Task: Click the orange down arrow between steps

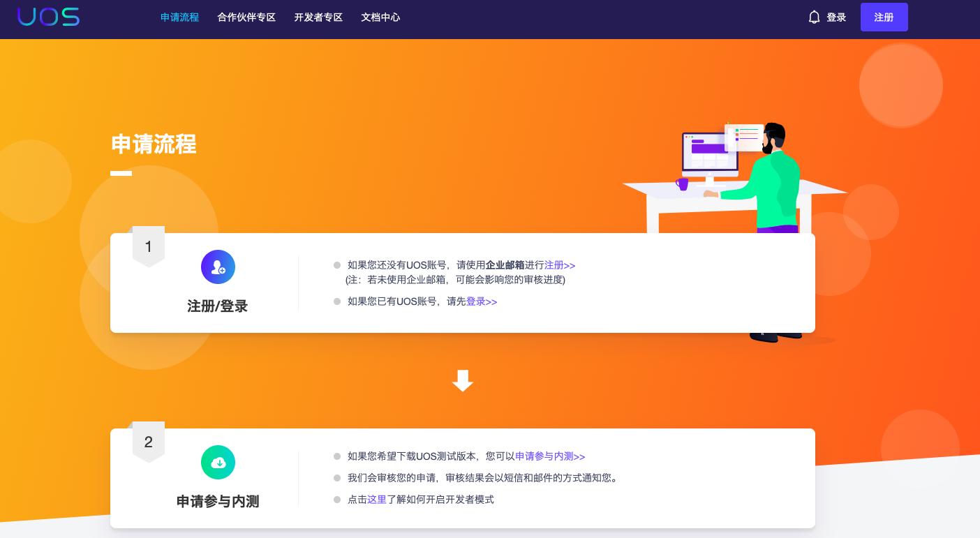Action: pos(463,381)
